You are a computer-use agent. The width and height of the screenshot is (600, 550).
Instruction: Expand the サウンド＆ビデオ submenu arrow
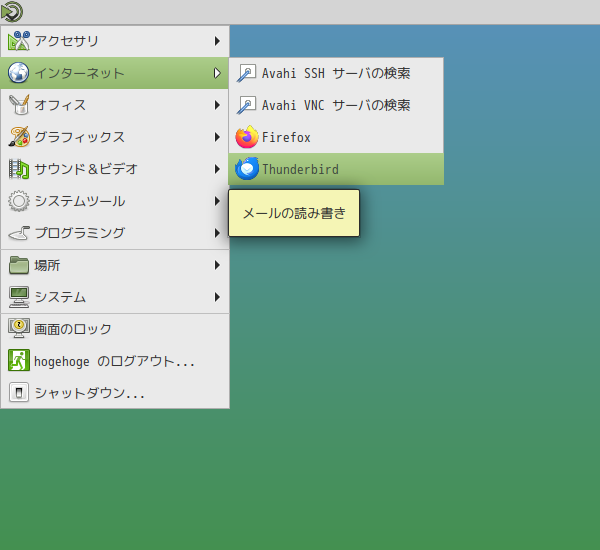point(217,169)
